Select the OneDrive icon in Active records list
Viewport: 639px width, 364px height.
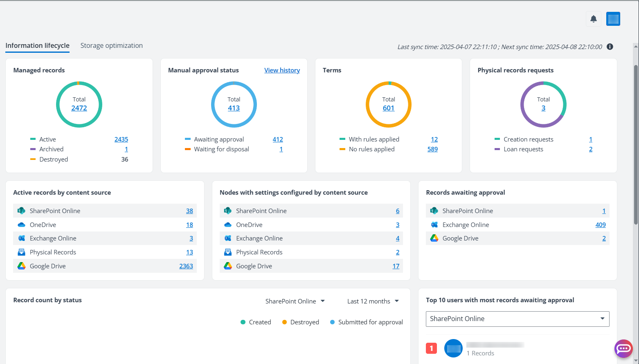tap(21, 225)
